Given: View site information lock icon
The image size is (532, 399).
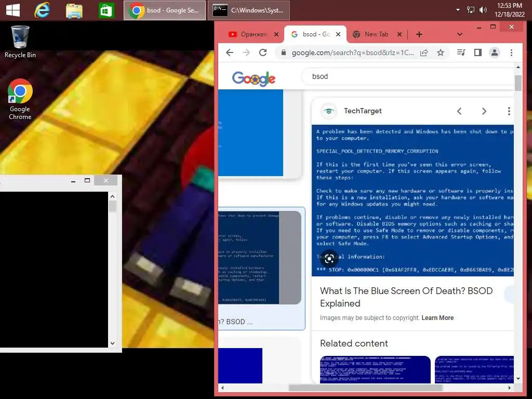Looking at the screenshot, I should 284,52.
